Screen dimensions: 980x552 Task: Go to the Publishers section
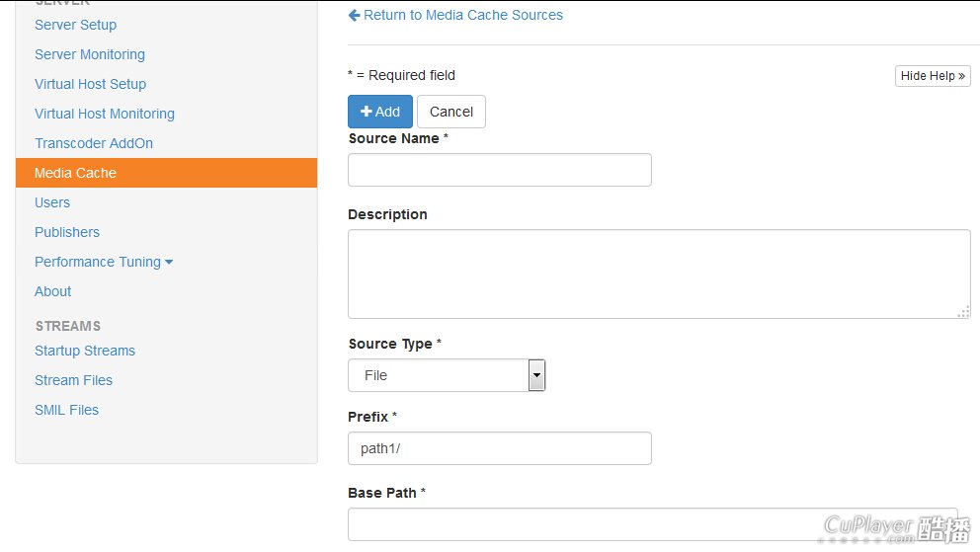67,232
